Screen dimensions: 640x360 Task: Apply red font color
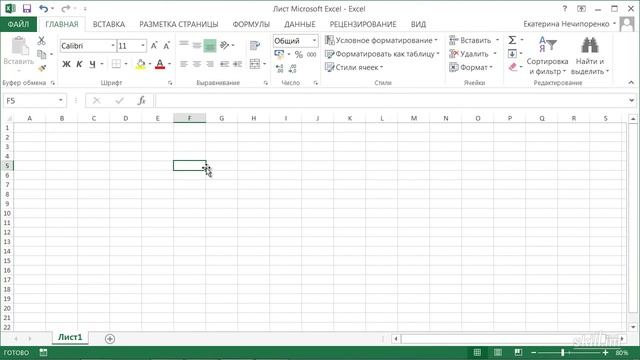point(160,64)
